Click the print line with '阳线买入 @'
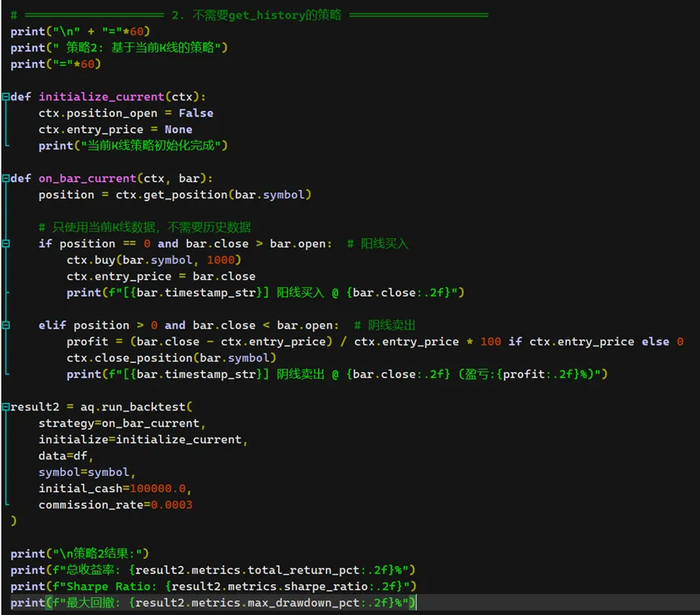 click(265, 292)
